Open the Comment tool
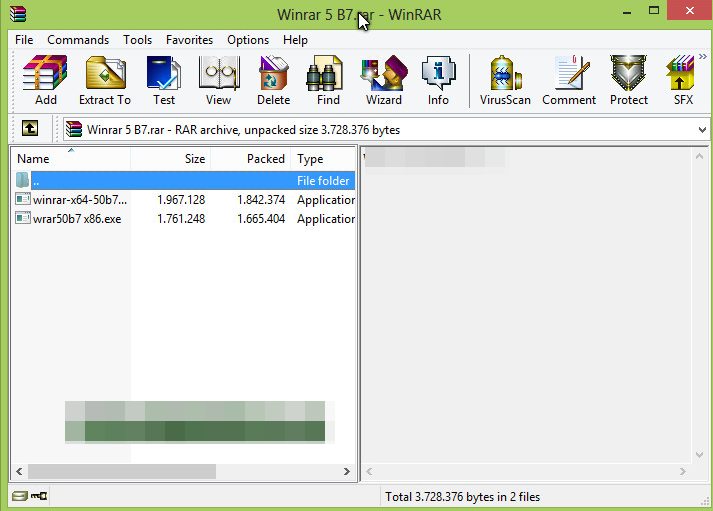The width and height of the screenshot is (713, 511). click(x=569, y=80)
